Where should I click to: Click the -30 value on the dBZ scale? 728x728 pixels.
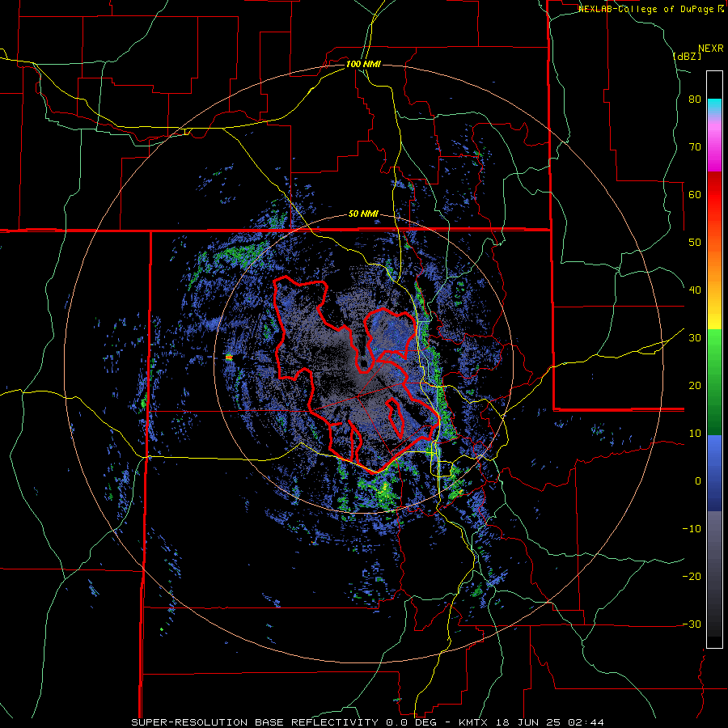692,624
